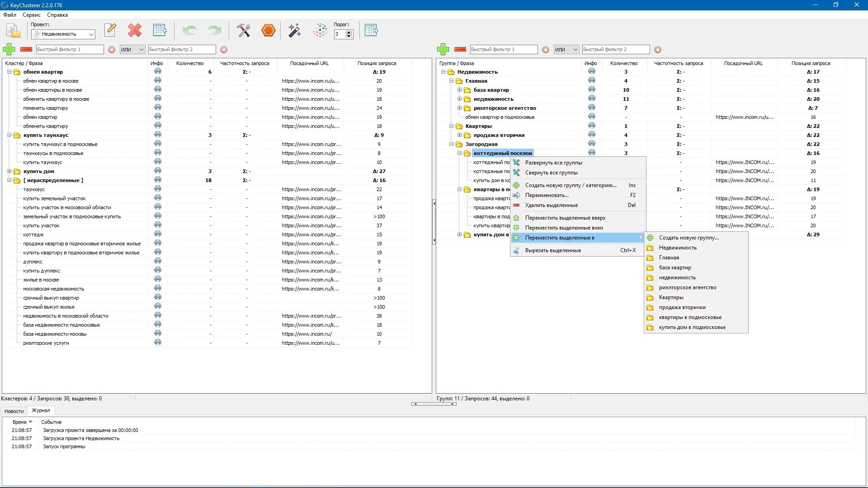Click the info icon for 'обмен квартир' cluster
The image size is (868, 488).
coord(157,71)
